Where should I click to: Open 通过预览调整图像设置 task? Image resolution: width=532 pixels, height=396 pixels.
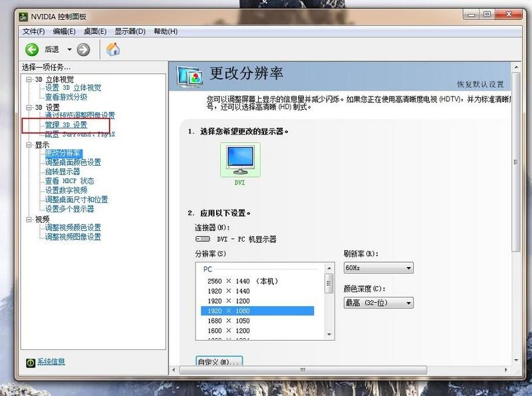80,115
